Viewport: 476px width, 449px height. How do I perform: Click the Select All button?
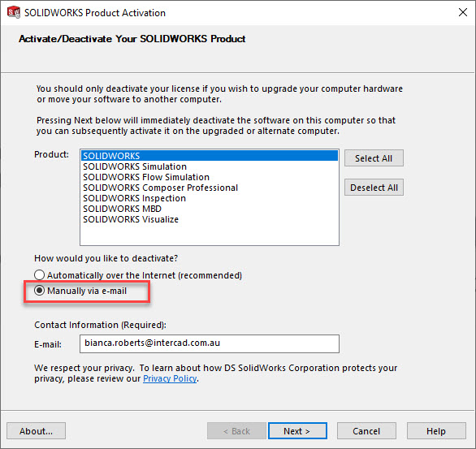(x=374, y=158)
